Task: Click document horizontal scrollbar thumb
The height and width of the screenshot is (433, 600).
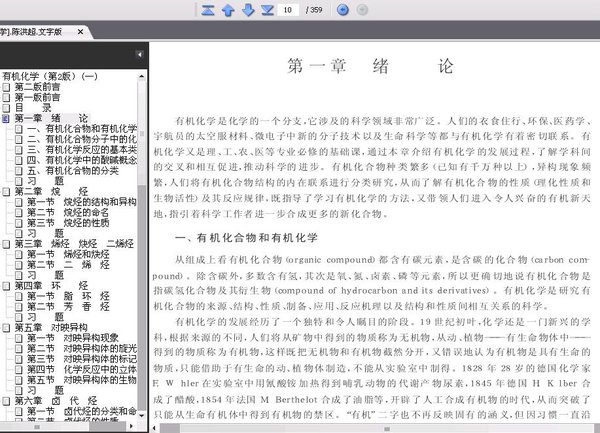Action: (x=387, y=428)
